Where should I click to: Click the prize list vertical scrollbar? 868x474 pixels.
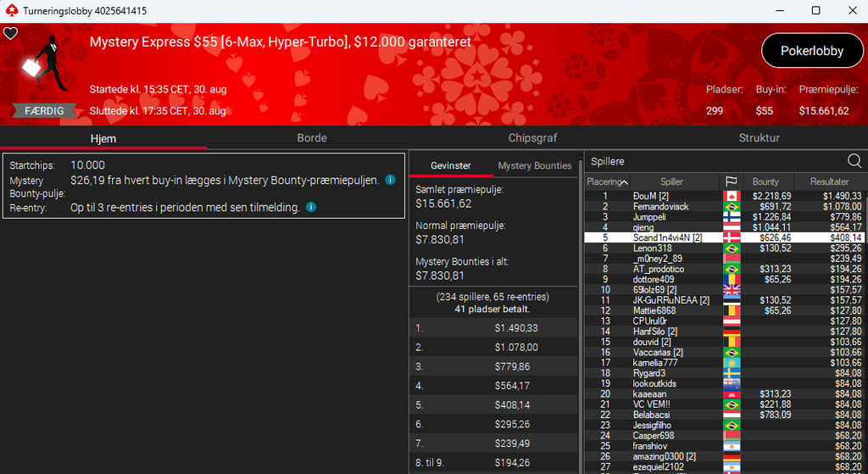[580, 315]
